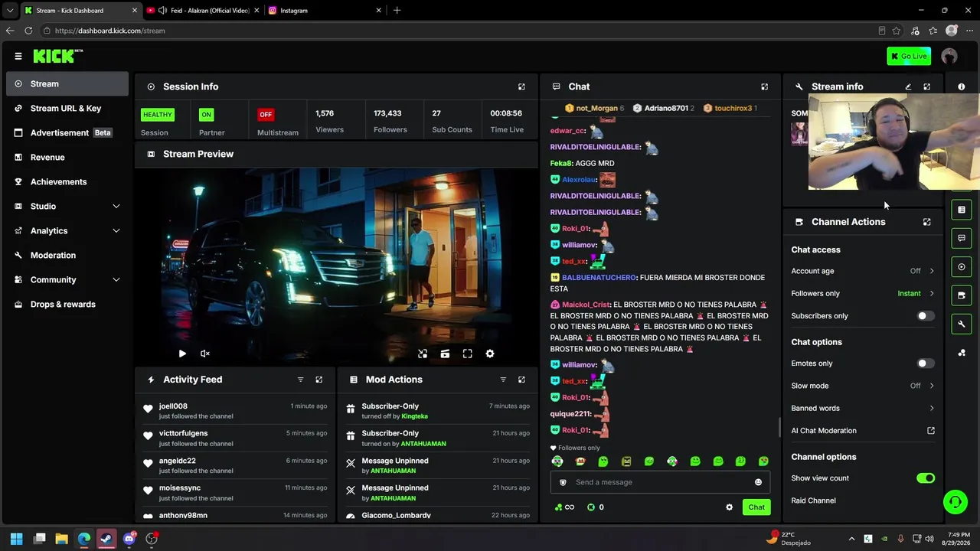The width and height of the screenshot is (980, 551).
Task: Click the Stream sidebar item
Action: (67, 83)
